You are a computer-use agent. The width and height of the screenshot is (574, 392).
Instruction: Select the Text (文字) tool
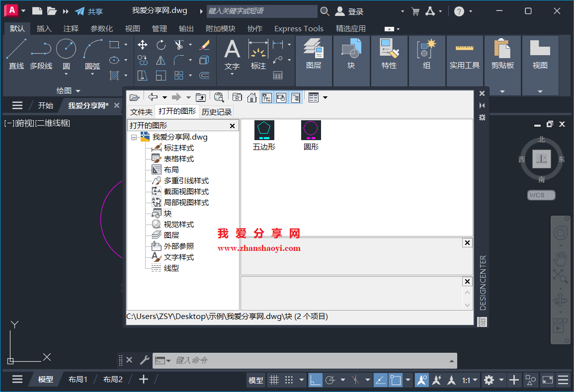[232, 54]
